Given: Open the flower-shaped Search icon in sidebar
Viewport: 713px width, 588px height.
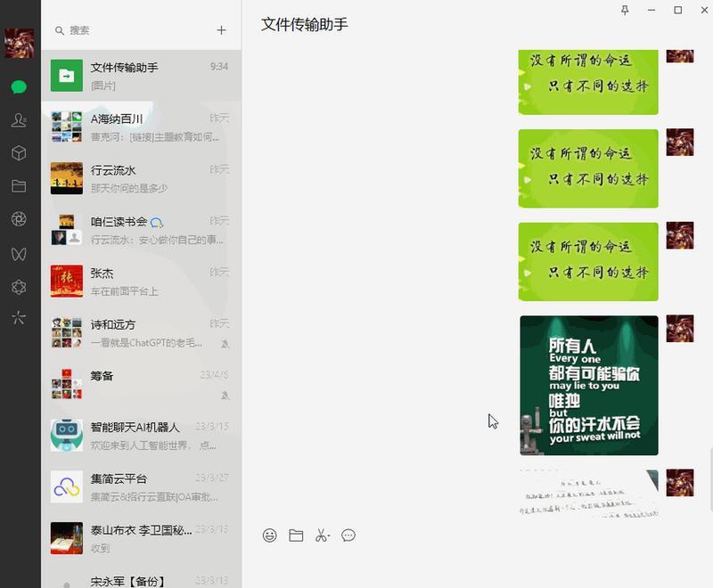Looking at the screenshot, I should click(x=19, y=287).
